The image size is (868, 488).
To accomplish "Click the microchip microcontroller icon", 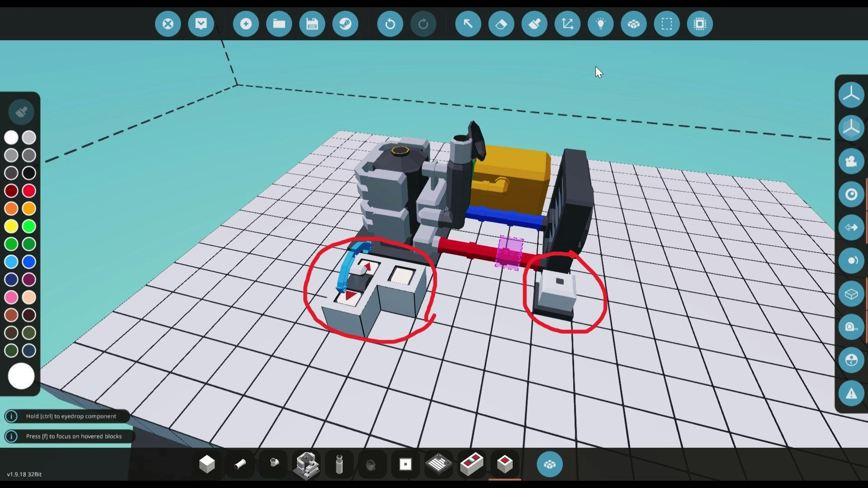I will point(700,23).
